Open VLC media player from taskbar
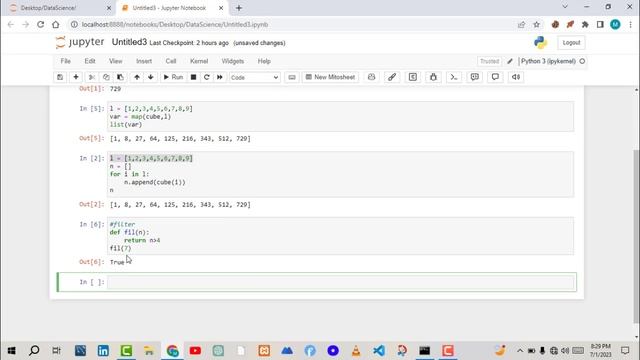This screenshot has height=360, width=640. tap(356, 351)
